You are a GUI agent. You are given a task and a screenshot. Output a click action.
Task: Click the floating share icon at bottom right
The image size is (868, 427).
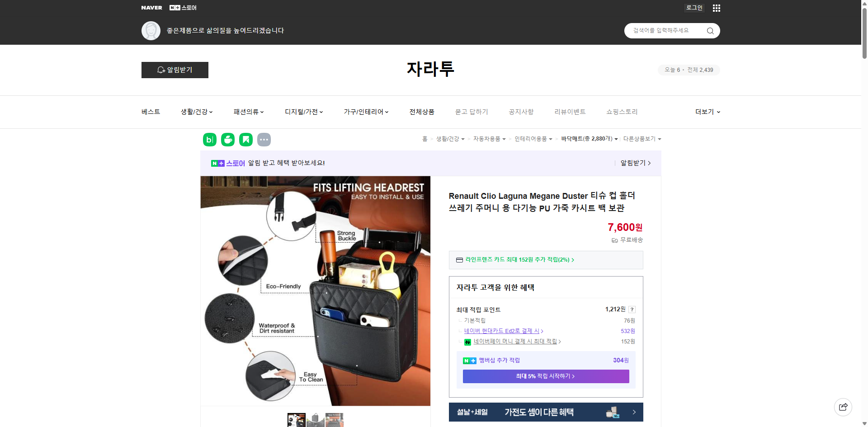pos(843,407)
